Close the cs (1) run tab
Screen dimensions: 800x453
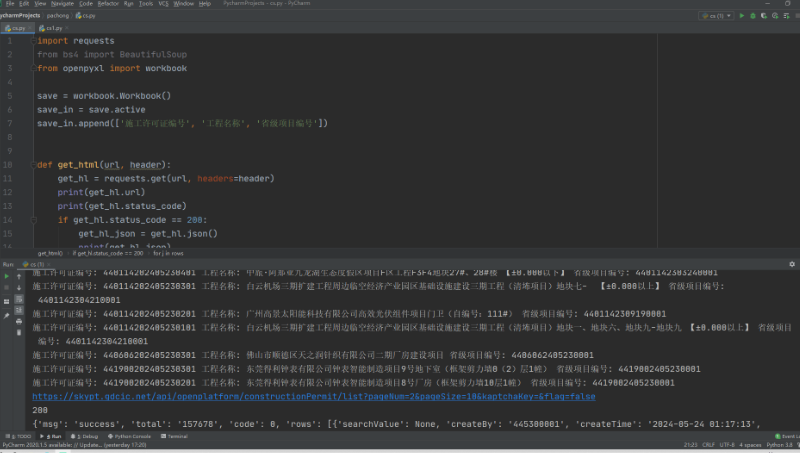click(49, 264)
